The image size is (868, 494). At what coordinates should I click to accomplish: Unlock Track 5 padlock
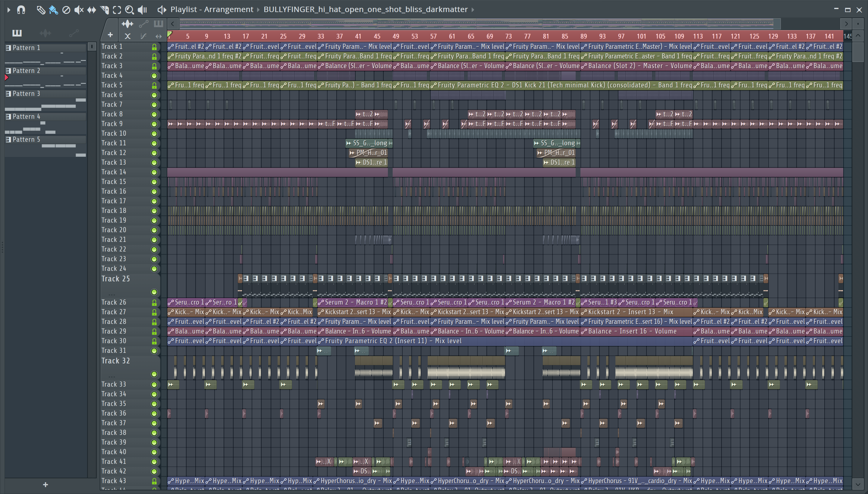tap(154, 85)
